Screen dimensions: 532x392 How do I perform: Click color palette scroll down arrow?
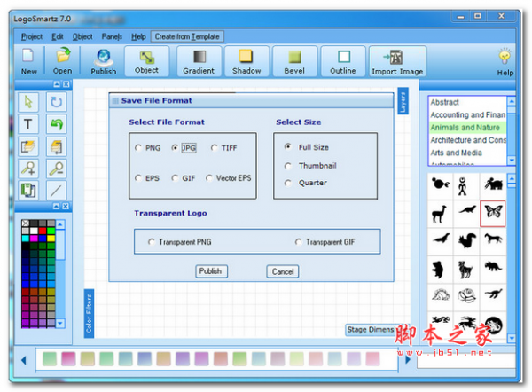[x=60, y=323]
